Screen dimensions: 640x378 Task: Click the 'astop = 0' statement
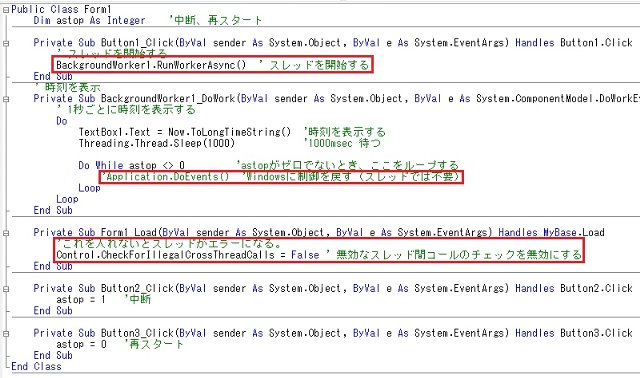click(x=81, y=344)
